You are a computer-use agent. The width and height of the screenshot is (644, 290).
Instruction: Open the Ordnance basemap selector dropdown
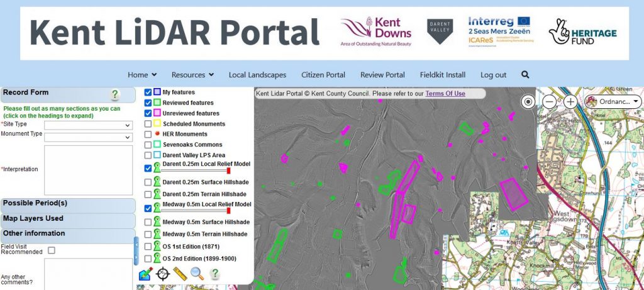click(x=613, y=101)
